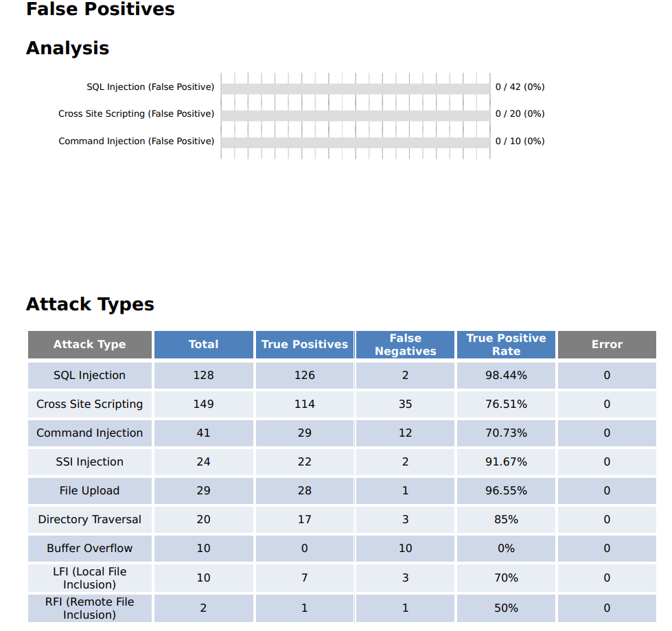Select the False Negatives column header
The image size is (672, 631).
(x=405, y=345)
